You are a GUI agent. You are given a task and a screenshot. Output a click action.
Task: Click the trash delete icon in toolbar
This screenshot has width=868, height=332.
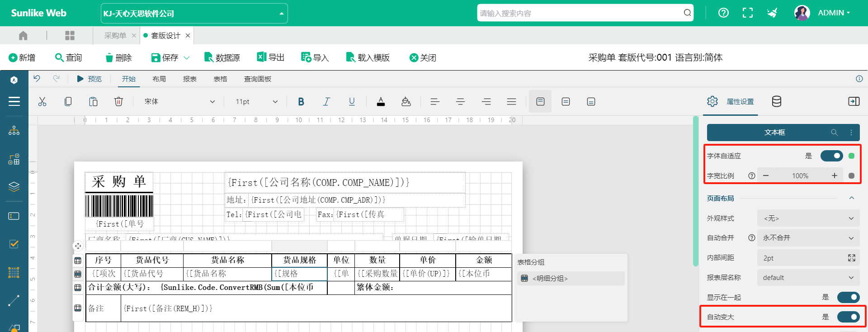(x=118, y=102)
